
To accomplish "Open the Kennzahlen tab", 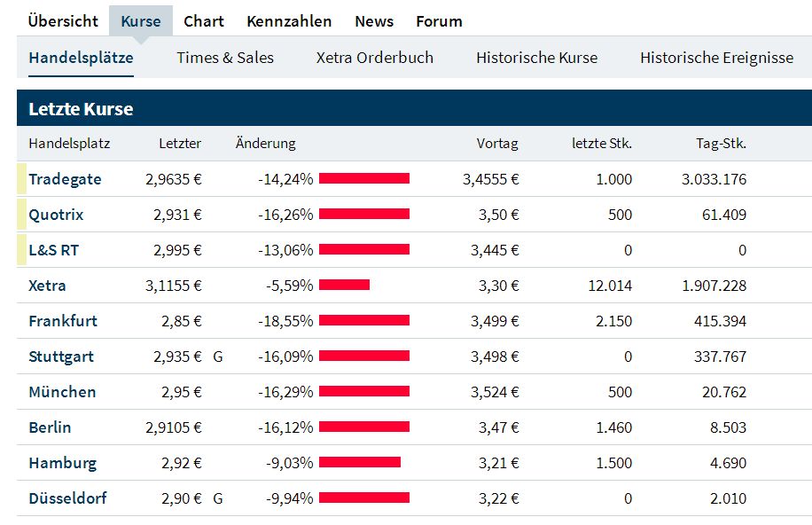I will (x=289, y=21).
